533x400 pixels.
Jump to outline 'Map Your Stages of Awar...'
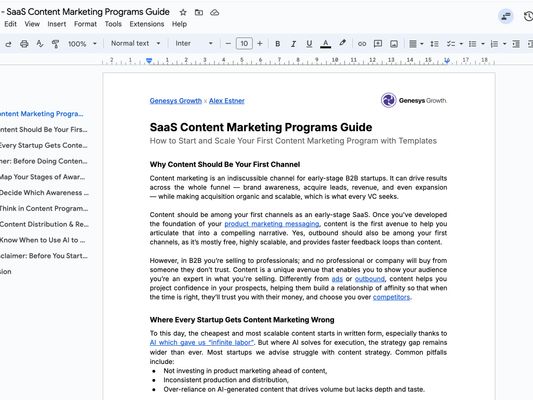point(42,177)
